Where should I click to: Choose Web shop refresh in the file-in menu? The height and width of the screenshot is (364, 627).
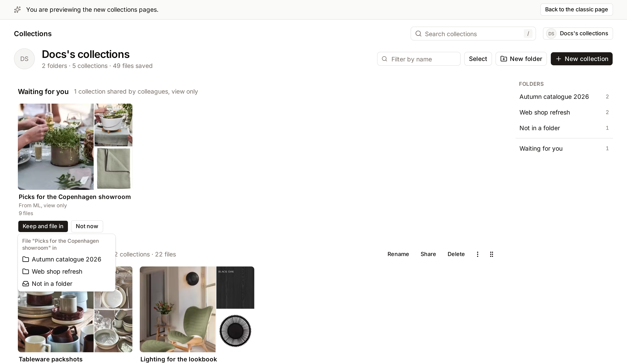(x=66, y=271)
